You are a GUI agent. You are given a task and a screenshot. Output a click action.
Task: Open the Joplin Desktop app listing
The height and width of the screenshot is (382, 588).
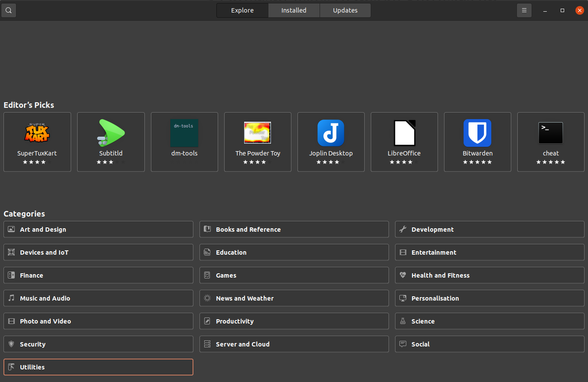click(331, 142)
